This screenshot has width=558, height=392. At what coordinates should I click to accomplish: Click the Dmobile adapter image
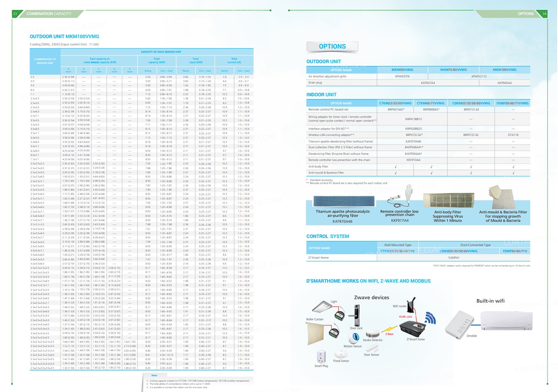click(x=461, y=323)
